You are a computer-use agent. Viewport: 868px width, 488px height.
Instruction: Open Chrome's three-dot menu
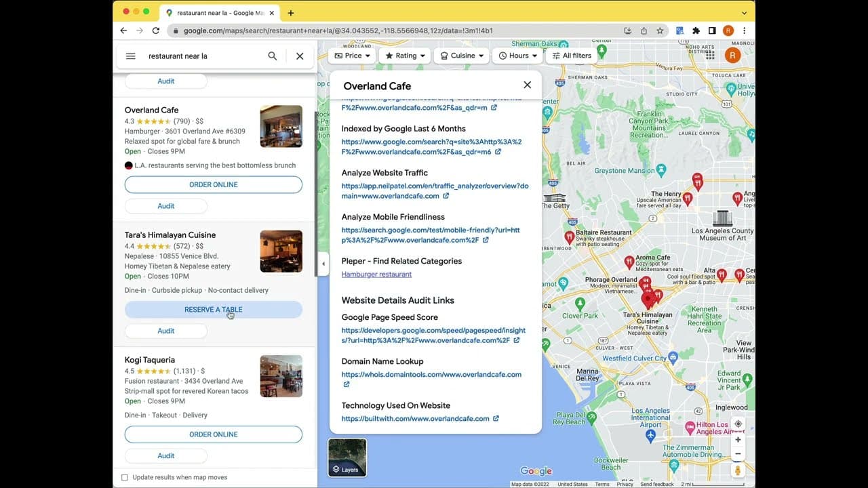point(744,30)
